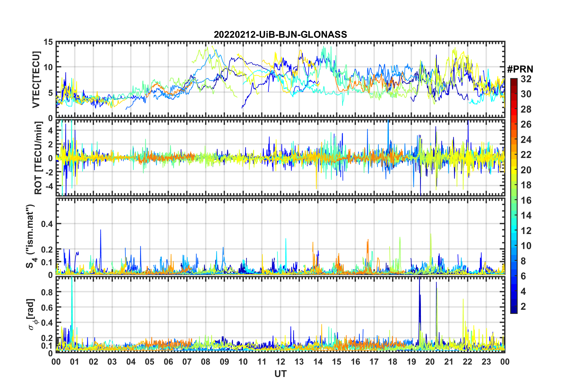
Task: Click the colorbar tick label "30"
Action: coord(526,94)
